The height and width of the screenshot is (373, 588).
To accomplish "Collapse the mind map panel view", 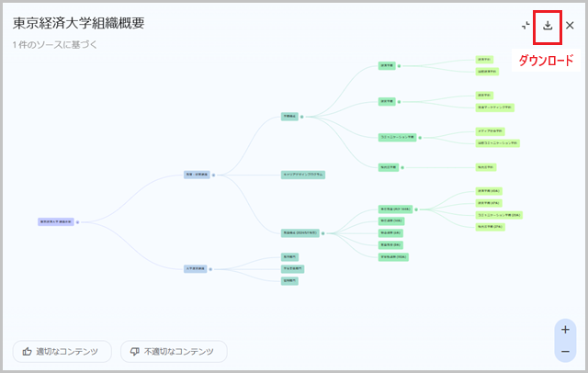I will (526, 26).
